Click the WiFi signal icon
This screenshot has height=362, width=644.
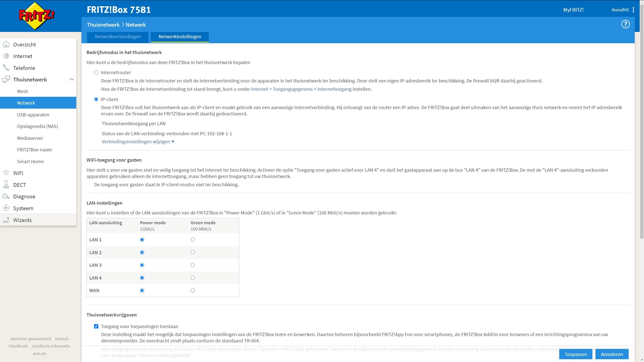click(6, 173)
